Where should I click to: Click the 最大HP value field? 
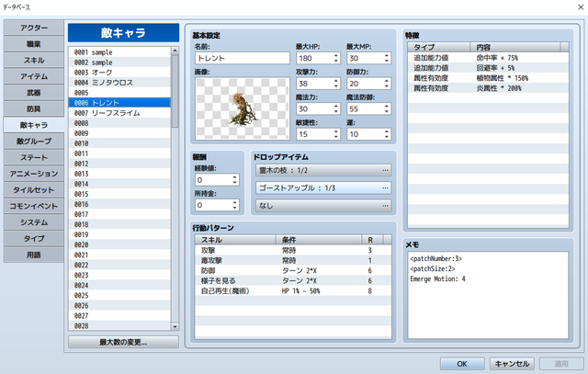tap(314, 58)
